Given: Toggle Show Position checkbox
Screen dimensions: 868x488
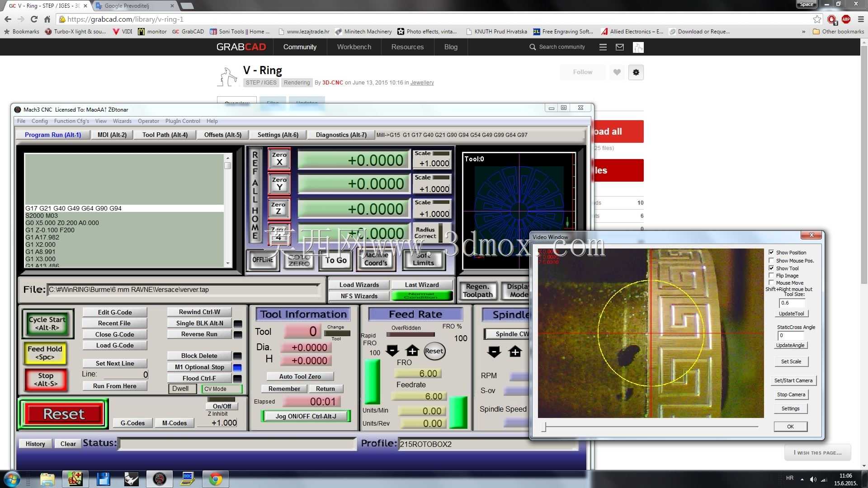Looking at the screenshot, I should click(x=771, y=252).
